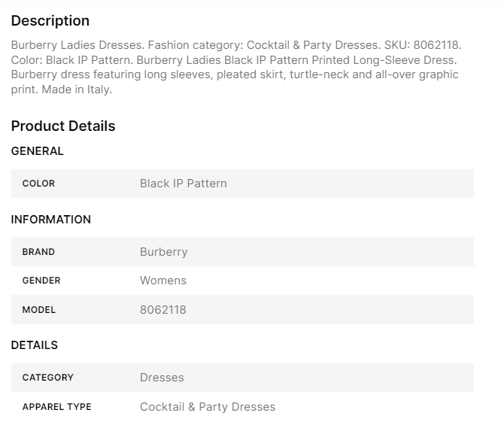The width and height of the screenshot is (504, 422).
Task: Click the Product Details heading
Action: (x=63, y=126)
